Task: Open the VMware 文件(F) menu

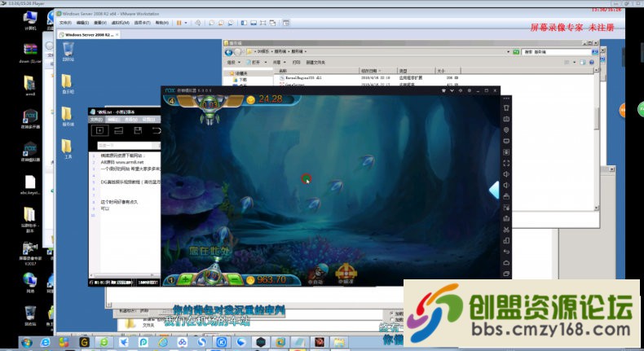Action: pos(65,23)
